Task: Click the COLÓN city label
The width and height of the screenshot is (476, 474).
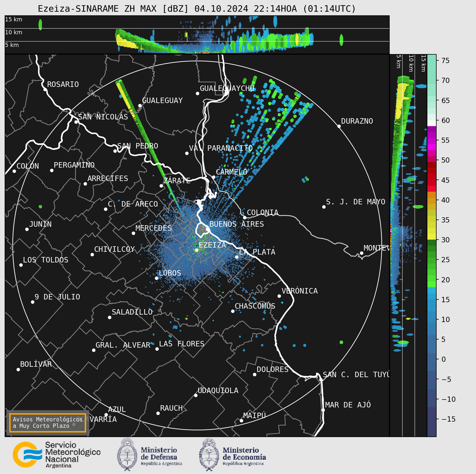Action: pos(28,166)
